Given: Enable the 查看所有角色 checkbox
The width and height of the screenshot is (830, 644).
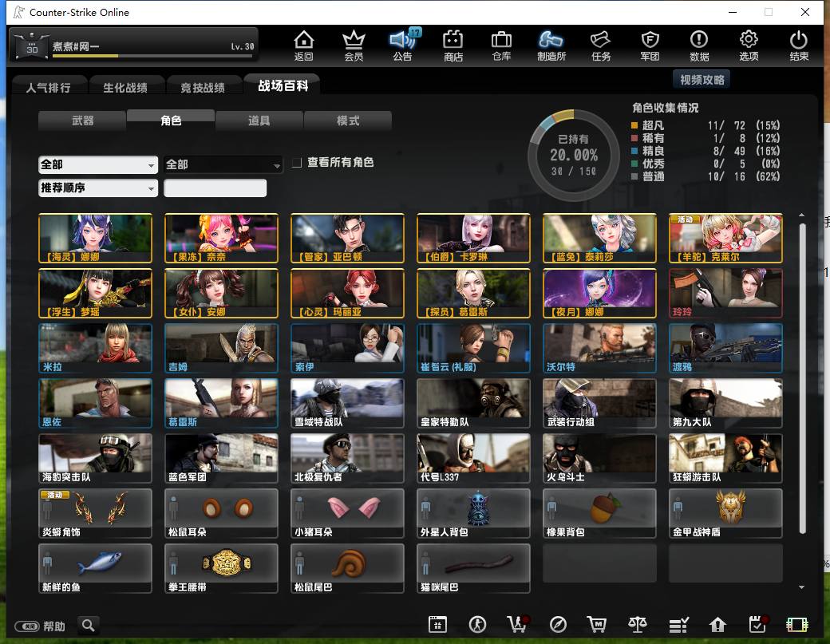Looking at the screenshot, I should 297,163.
